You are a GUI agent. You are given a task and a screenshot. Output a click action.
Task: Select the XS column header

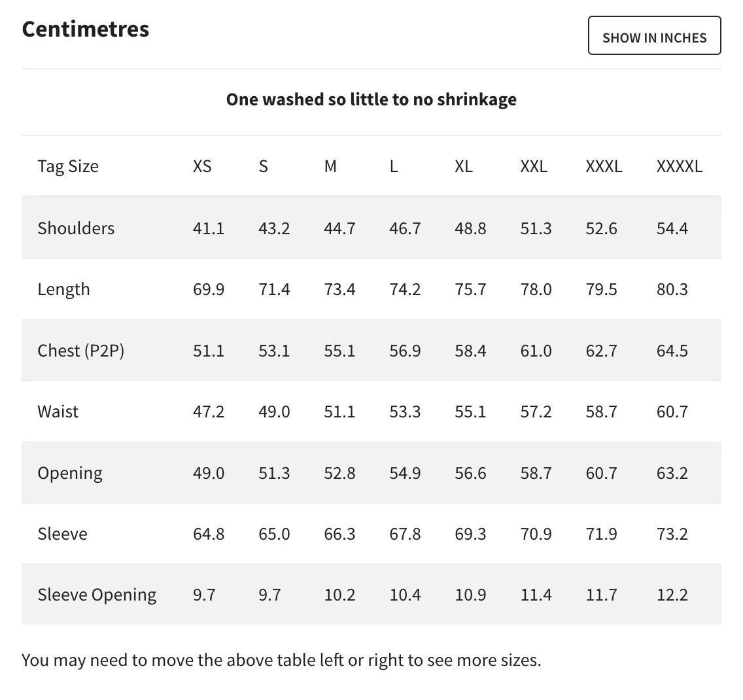tap(202, 166)
